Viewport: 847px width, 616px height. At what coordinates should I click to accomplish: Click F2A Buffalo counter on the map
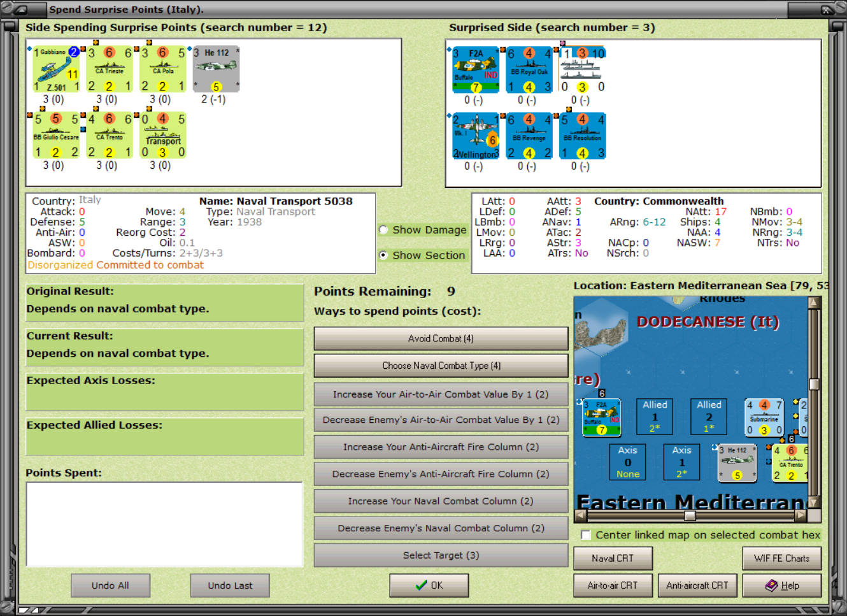point(601,417)
